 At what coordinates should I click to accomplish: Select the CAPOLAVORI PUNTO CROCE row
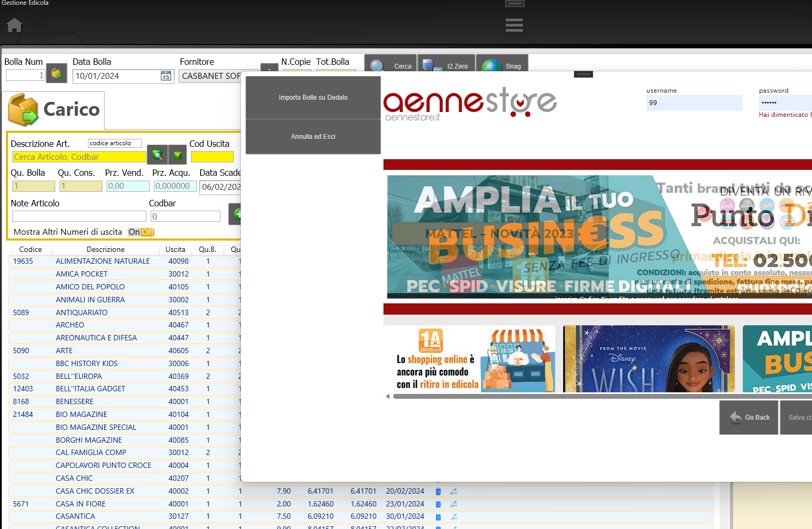point(124,465)
